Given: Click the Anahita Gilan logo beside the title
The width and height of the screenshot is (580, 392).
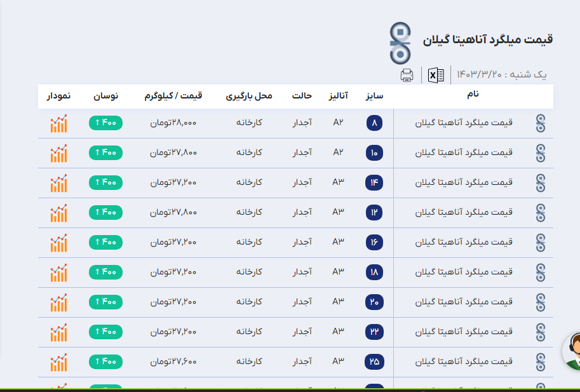Looking at the screenshot, I should [401, 39].
